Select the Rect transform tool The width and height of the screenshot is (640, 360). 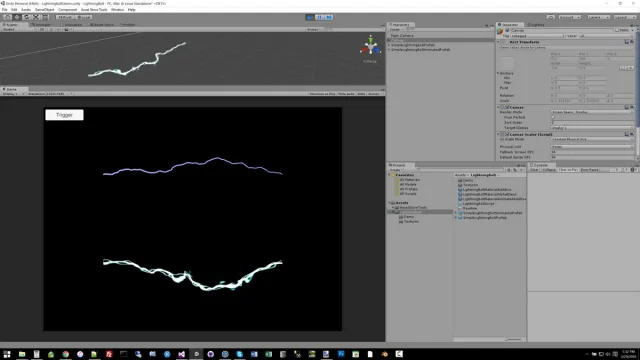(x=45, y=17)
